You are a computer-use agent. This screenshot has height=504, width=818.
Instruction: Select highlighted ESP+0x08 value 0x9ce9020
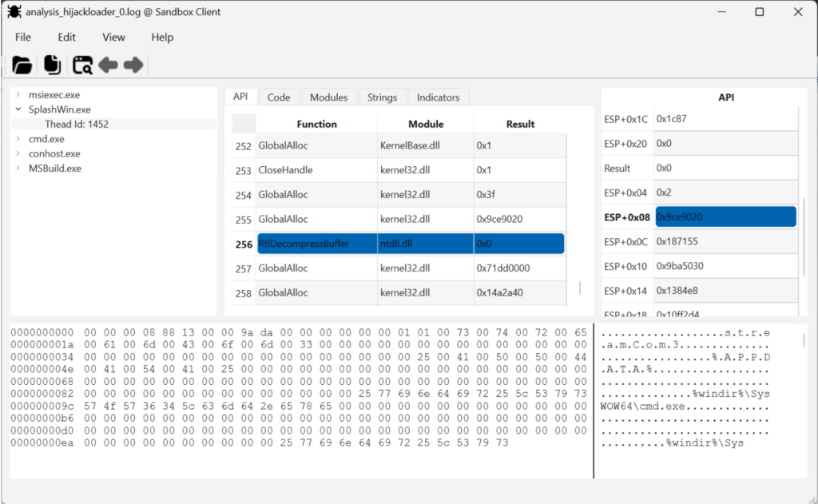coord(725,217)
